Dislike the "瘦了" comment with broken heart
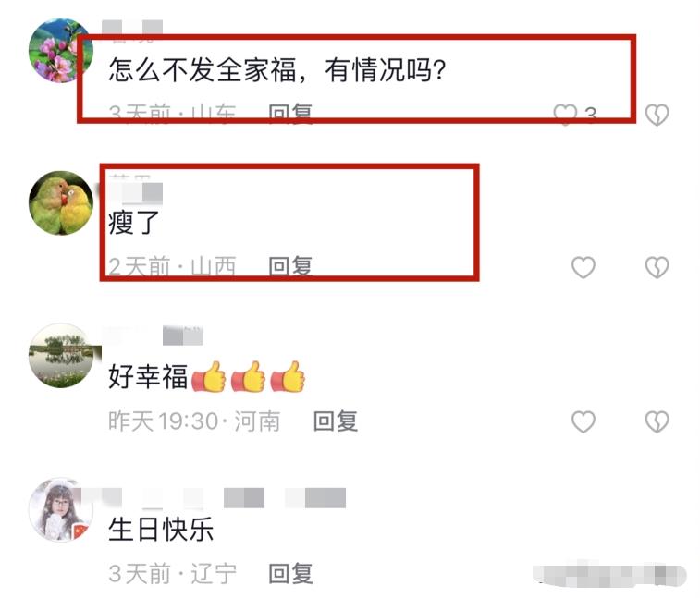 657,267
